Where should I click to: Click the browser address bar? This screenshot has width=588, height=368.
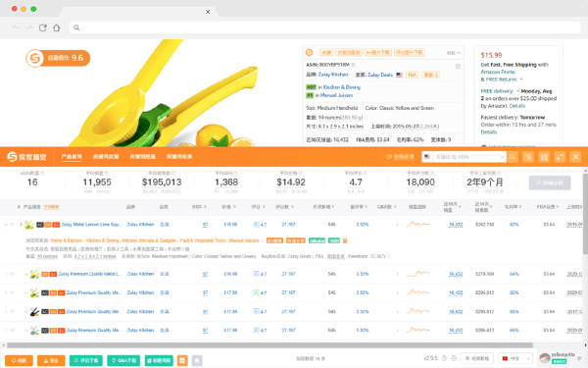pyautogui.click(x=324, y=27)
